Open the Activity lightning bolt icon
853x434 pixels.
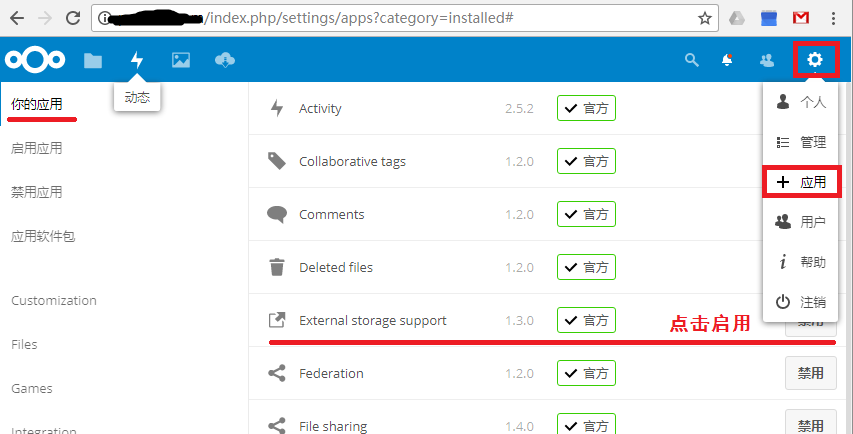point(137,60)
